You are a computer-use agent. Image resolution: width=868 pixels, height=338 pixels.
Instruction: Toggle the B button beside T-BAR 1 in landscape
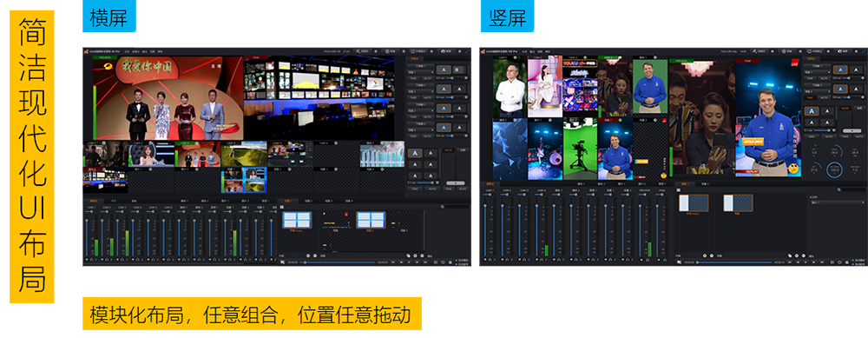457,70
